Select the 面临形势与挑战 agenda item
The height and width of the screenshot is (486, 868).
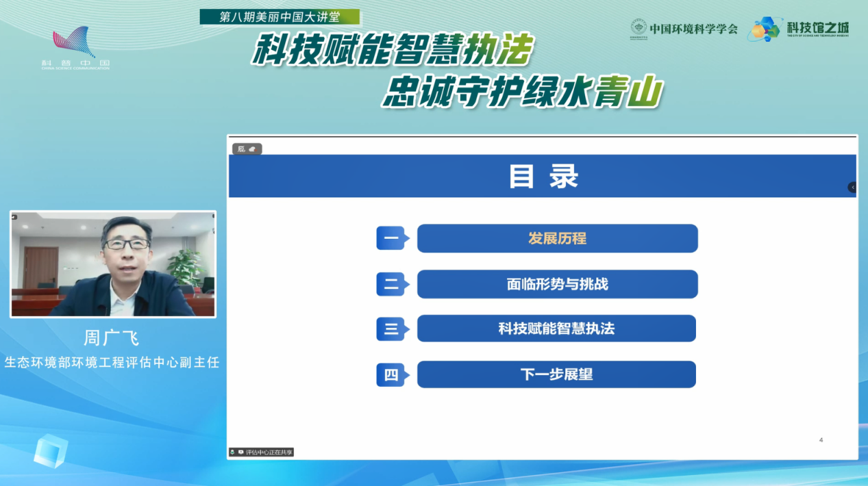pyautogui.click(x=557, y=284)
